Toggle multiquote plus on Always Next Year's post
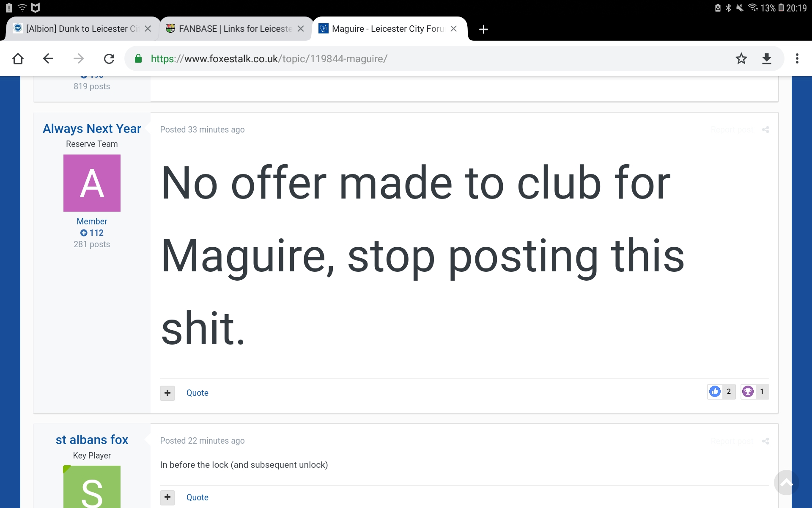 click(x=167, y=393)
